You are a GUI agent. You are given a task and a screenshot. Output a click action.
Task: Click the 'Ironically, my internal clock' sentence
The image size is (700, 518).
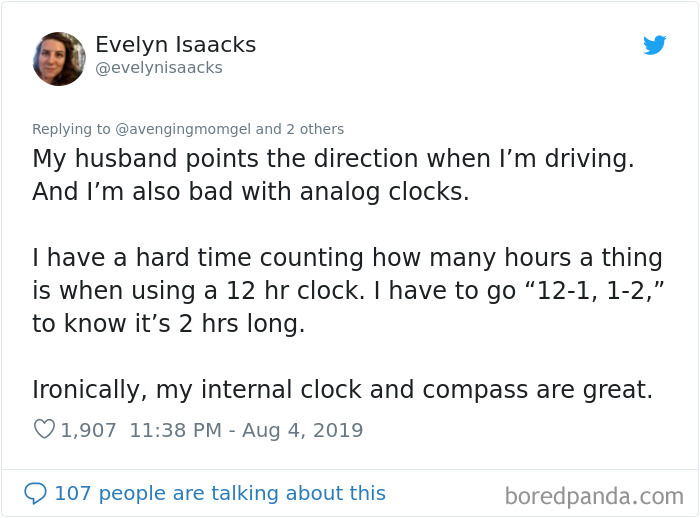click(x=342, y=390)
